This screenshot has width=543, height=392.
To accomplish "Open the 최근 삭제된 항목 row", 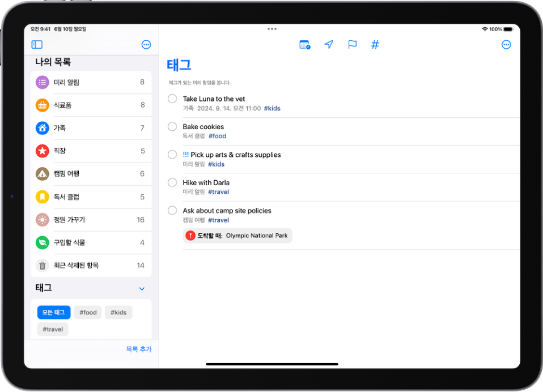I will point(91,265).
